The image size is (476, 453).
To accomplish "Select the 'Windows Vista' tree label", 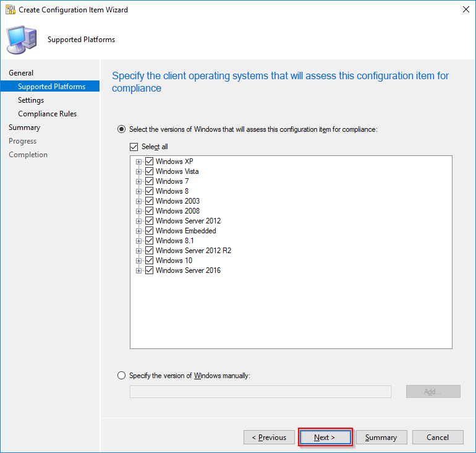I will click(177, 171).
